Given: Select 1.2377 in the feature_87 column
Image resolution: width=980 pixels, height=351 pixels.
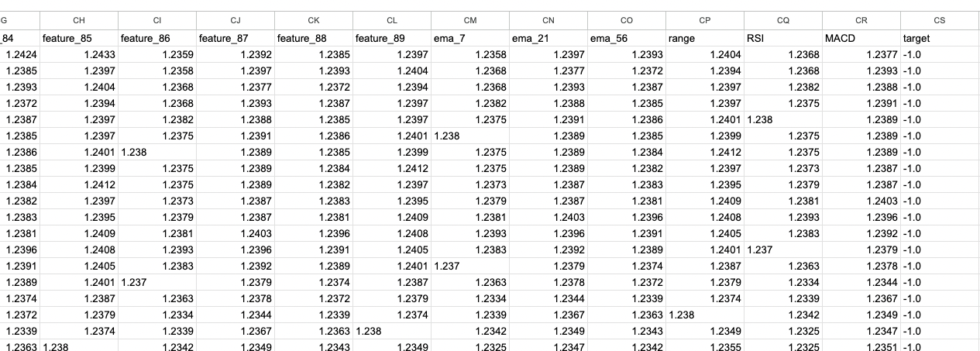Looking at the screenshot, I should [x=236, y=87].
